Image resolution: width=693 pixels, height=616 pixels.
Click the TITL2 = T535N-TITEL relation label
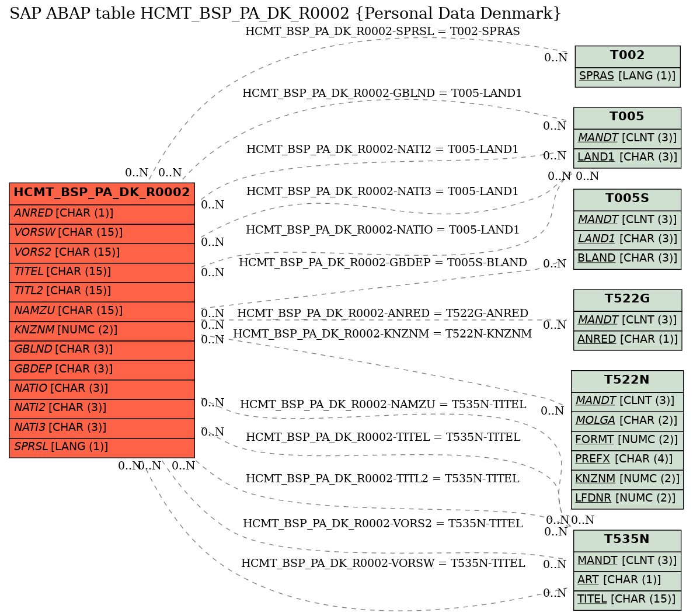tap(382, 479)
